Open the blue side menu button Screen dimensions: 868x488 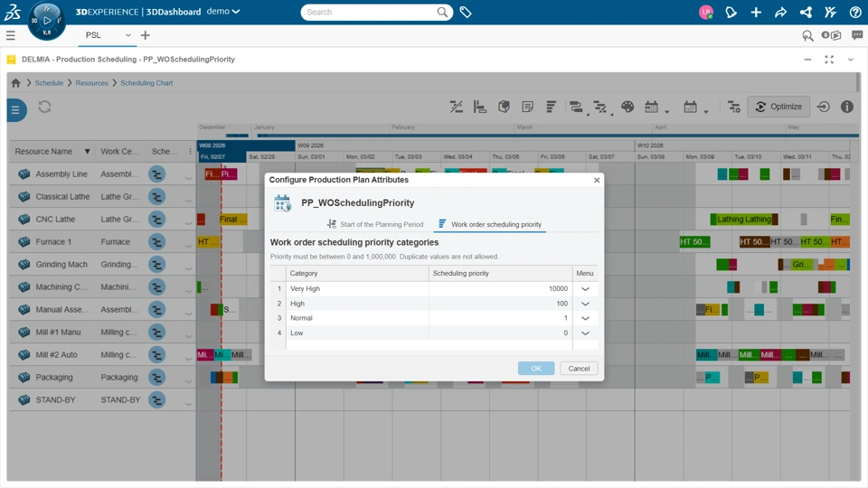(15, 110)
